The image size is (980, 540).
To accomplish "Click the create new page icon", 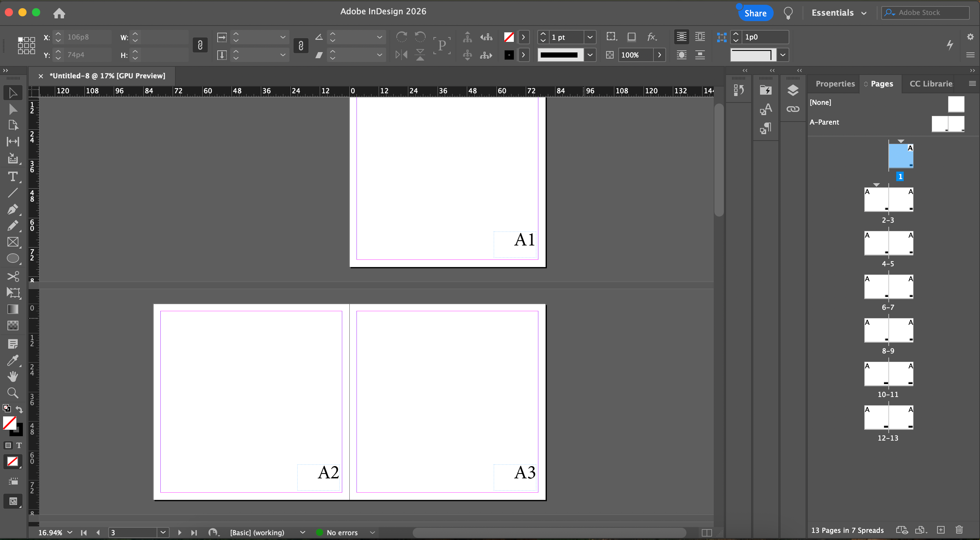I will pyautogui.click(x=941, y=530).
